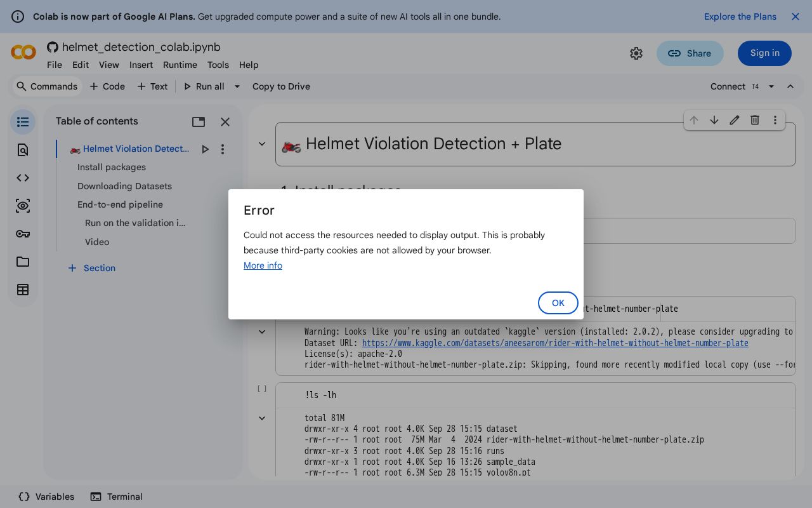Viewport: 812px width, 508px height.
Task: Open the Secrets key icon
Action: point(23,234)
